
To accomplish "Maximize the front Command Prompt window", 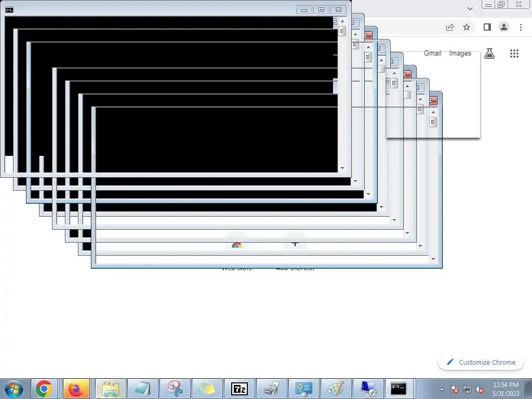I will (321, 9).
